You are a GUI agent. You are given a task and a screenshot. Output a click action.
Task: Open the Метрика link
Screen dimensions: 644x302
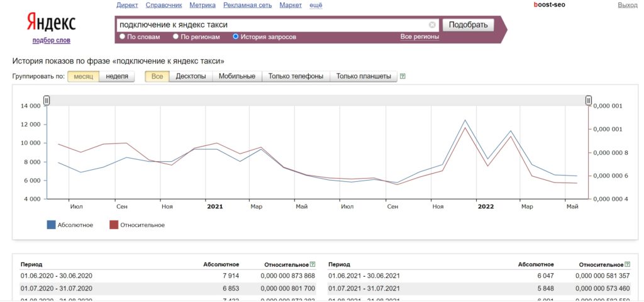(203, 5)
